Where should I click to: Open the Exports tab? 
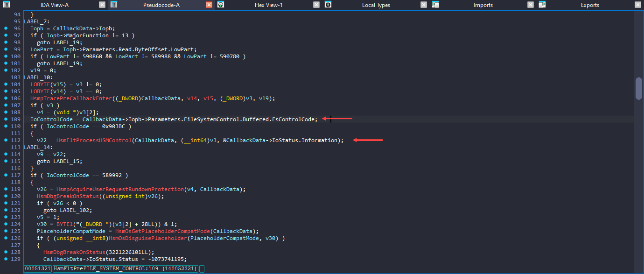coord(590,5)
